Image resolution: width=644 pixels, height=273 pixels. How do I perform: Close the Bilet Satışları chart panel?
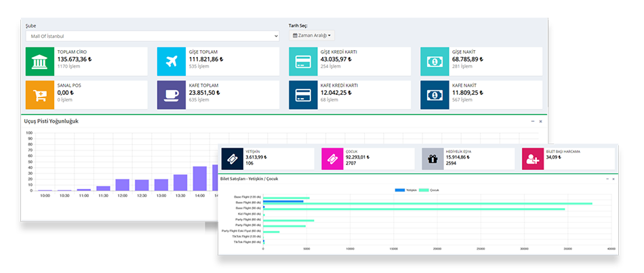613,179
